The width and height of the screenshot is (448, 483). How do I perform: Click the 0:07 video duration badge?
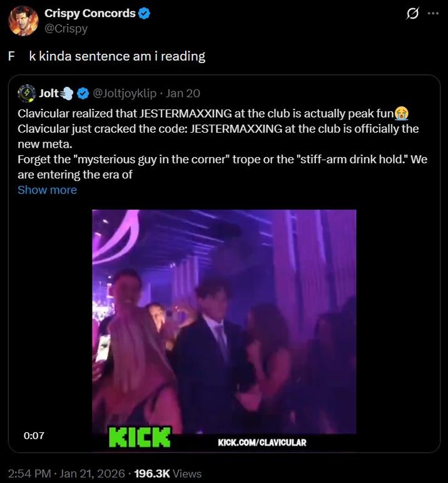pos(34,435)
